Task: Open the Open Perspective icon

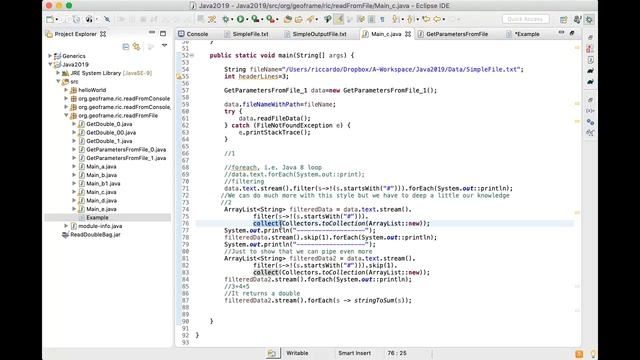Action: 564,19
